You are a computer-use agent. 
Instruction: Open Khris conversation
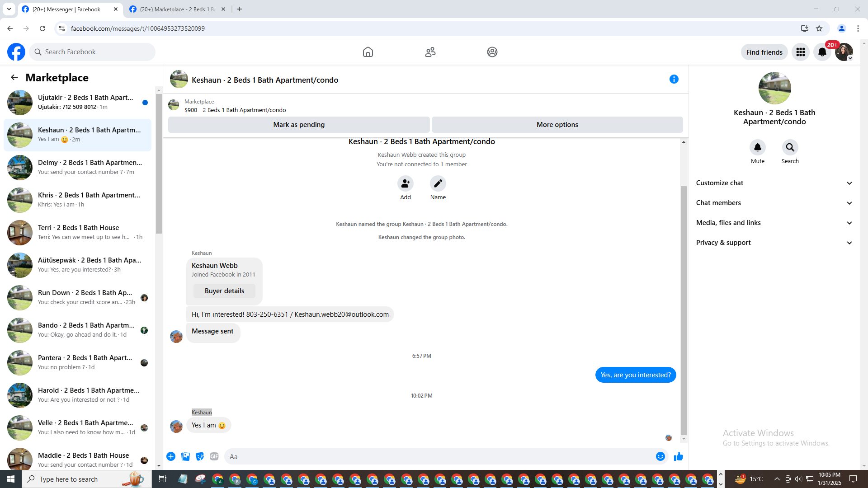point(78,200)
